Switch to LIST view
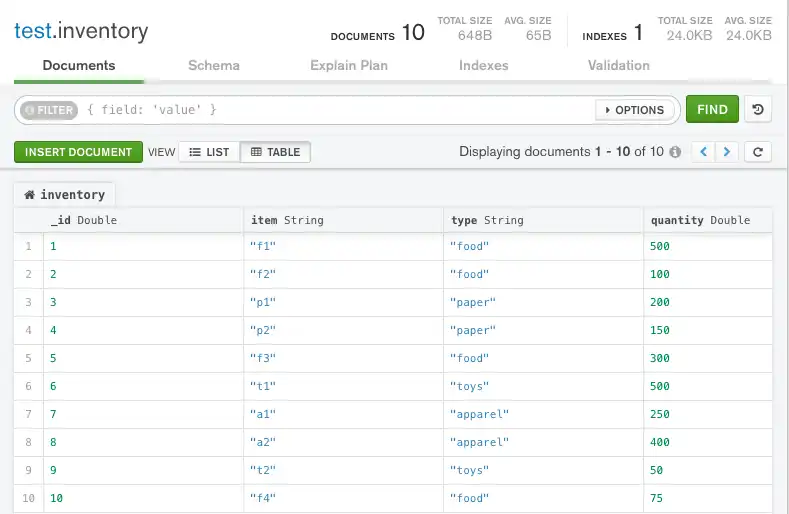 coord(209,152)
